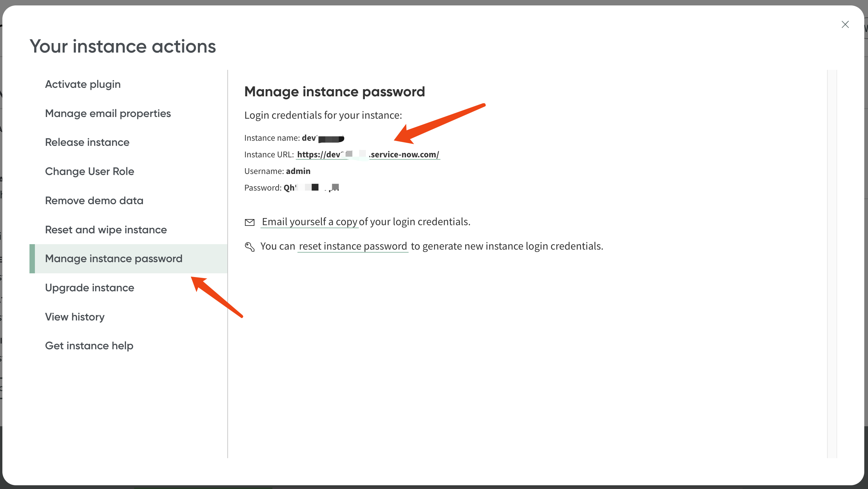Open Get instance help
The image size is (868, 489).
coord(89,346)
